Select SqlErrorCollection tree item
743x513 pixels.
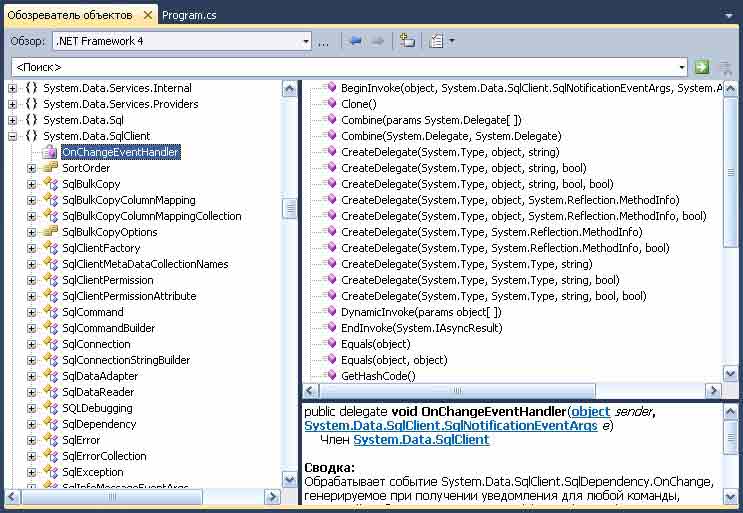pyautogui.click(x=104, y=457)
